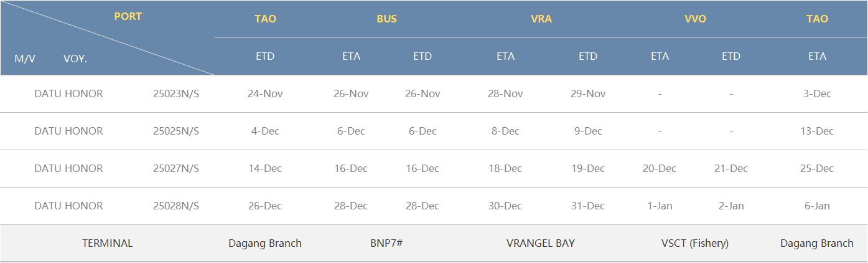Select the VRANGEL BAY terminal cell
This screenshot has height=263, width=868.
pyautogui.click(x=541, y=243)
